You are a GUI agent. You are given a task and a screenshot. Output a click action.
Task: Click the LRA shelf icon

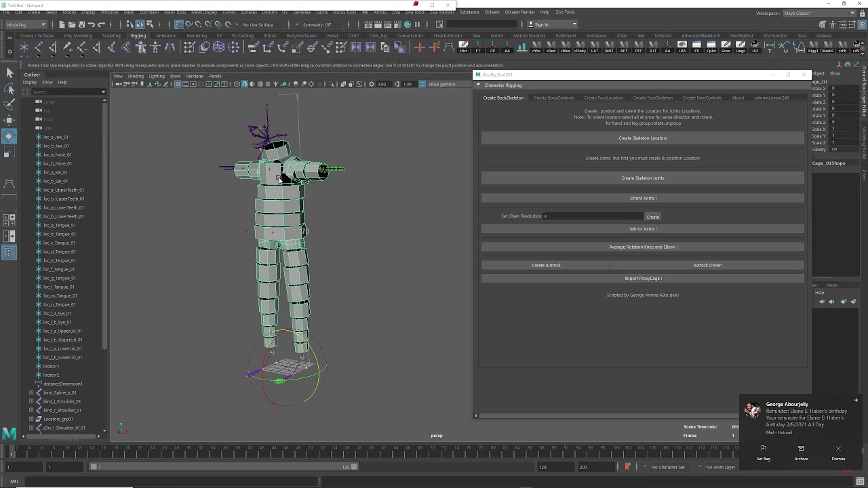coord(682,47)
